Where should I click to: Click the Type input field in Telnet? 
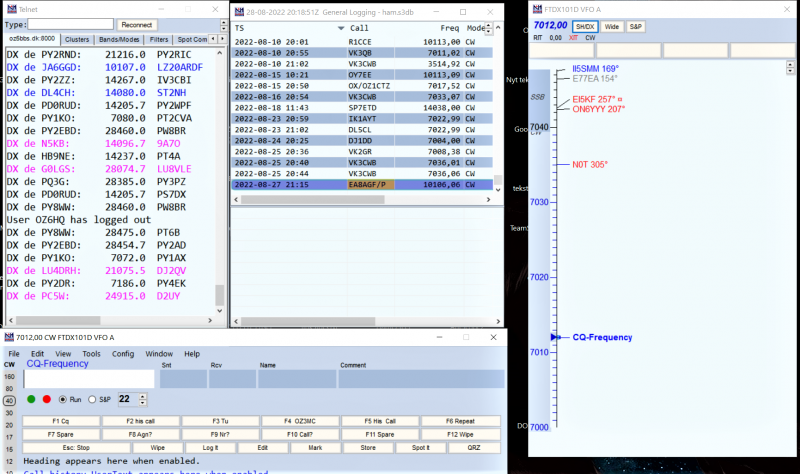click(70, 24)
